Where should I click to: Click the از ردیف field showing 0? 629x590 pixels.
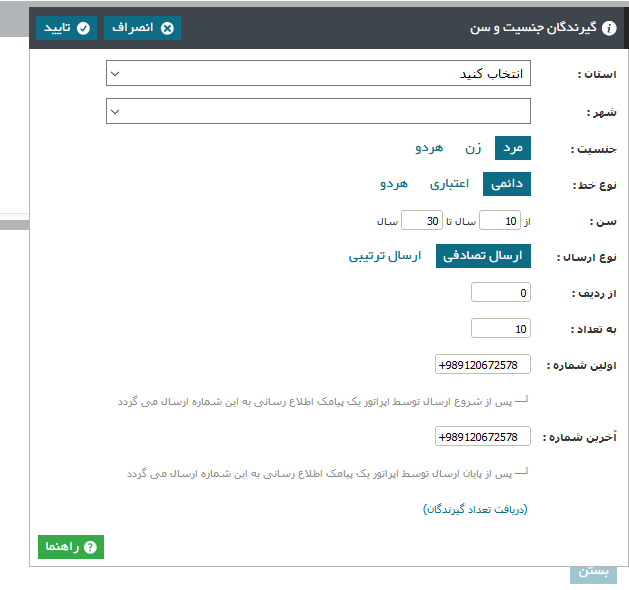pos(501,292)
